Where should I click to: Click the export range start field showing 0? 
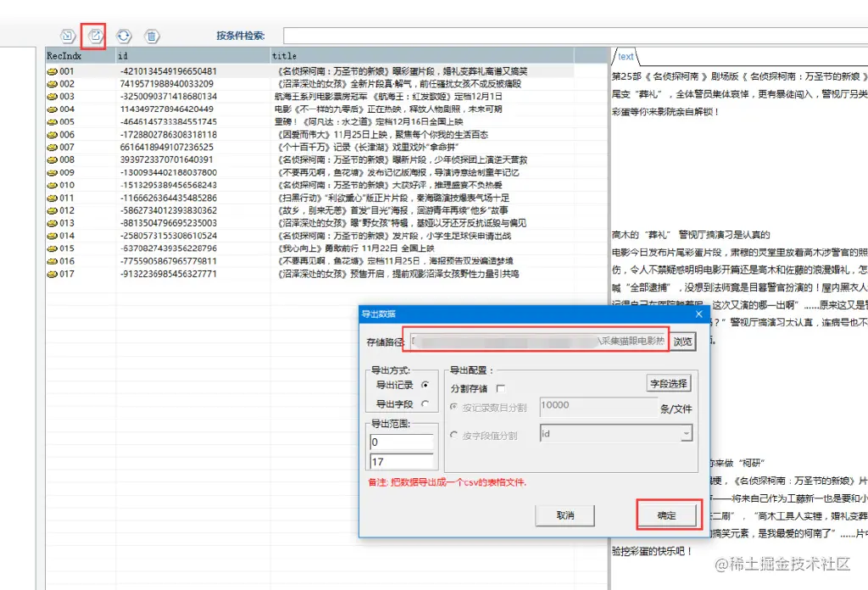401,442
